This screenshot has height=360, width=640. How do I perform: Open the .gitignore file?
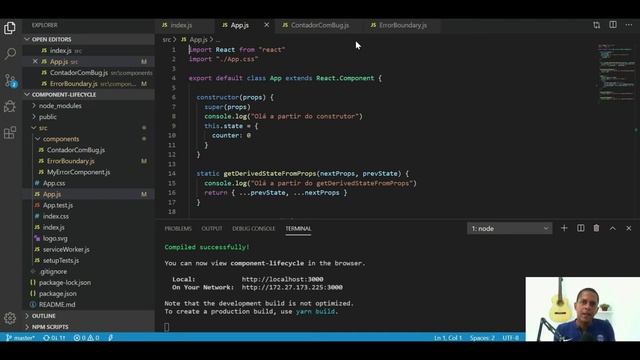89,271
